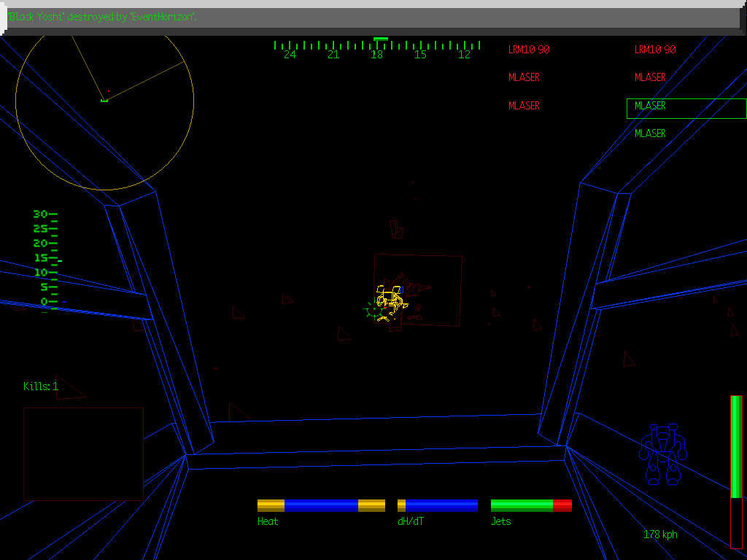Select the right column LRM10 90 weapon

[x=654, y=50]
